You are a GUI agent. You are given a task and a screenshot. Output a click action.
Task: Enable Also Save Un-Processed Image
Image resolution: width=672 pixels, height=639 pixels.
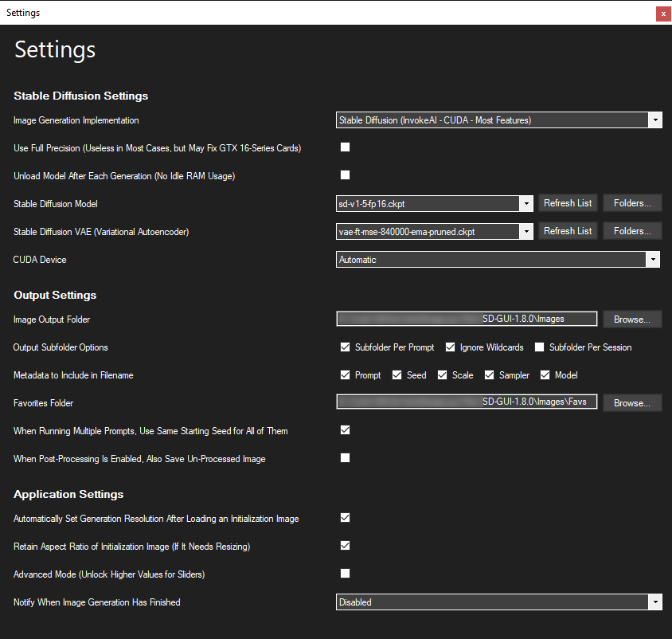point(345,457)
